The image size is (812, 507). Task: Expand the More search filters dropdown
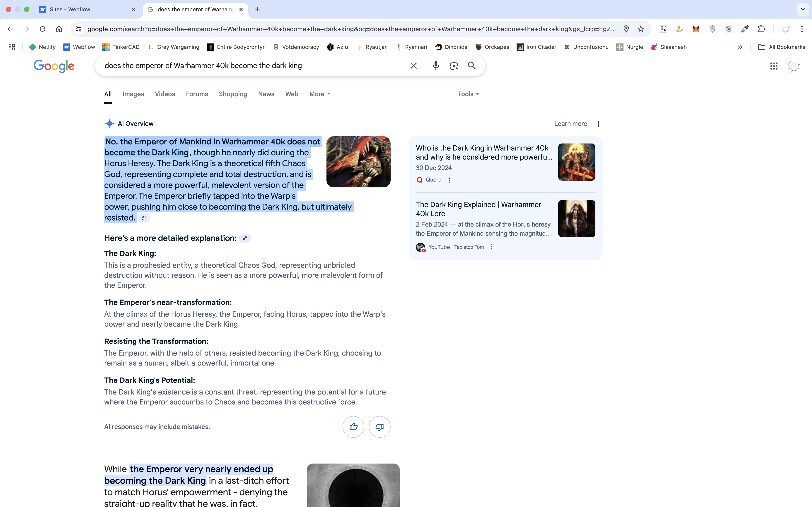click(x=320, y=94)
